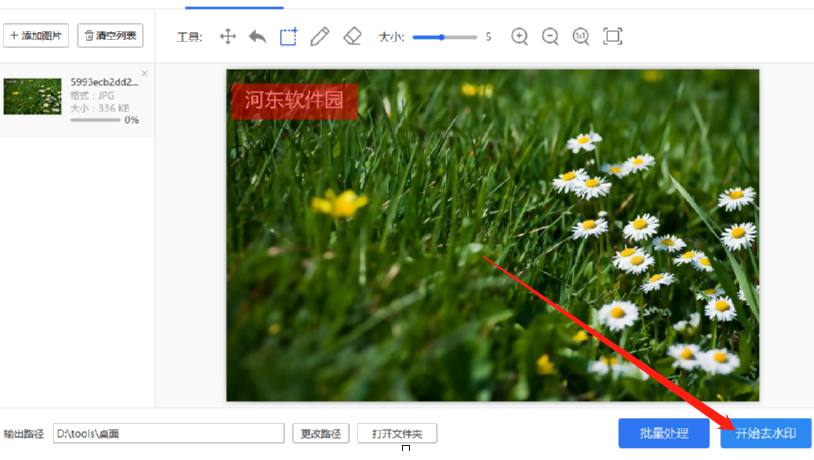Click the zoom in magnifier

tap(519, 37)
